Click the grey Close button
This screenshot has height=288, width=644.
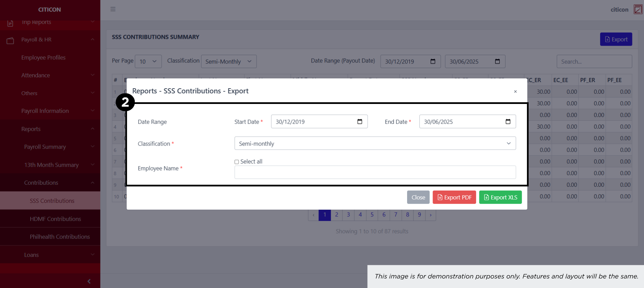(x=418, y=197)
